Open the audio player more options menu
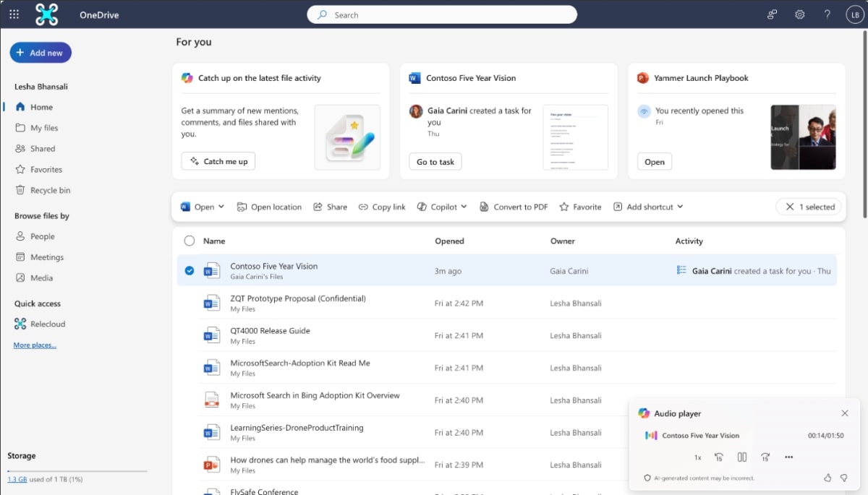This screenshot has height=495, width=868. click(789, 457)
